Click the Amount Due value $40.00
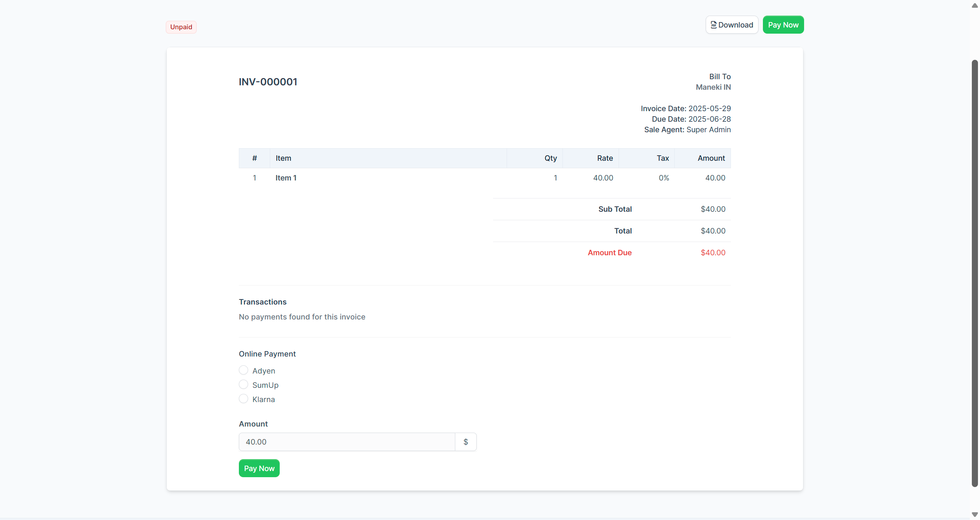The image size is (980, 520). pos(713,253)
